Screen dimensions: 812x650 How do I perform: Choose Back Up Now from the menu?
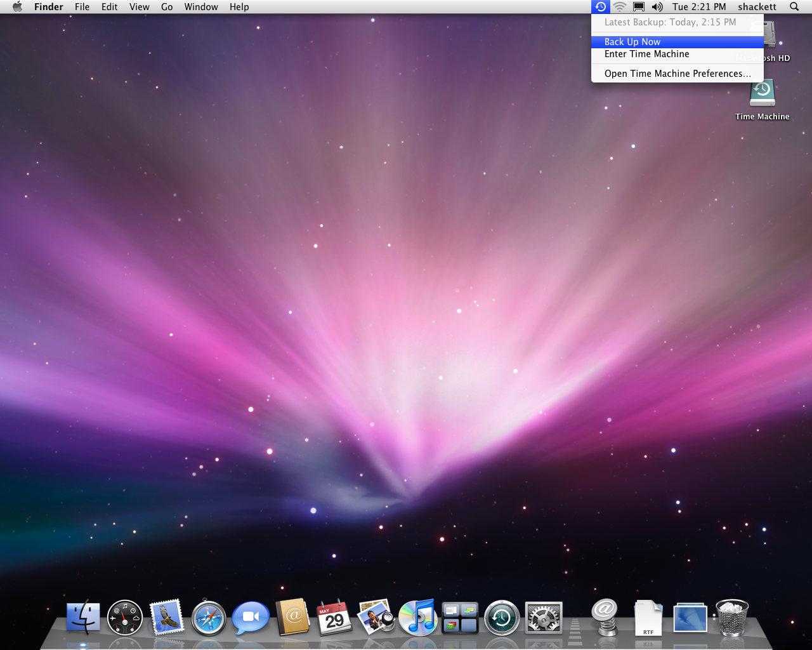(x=632, y=42)
